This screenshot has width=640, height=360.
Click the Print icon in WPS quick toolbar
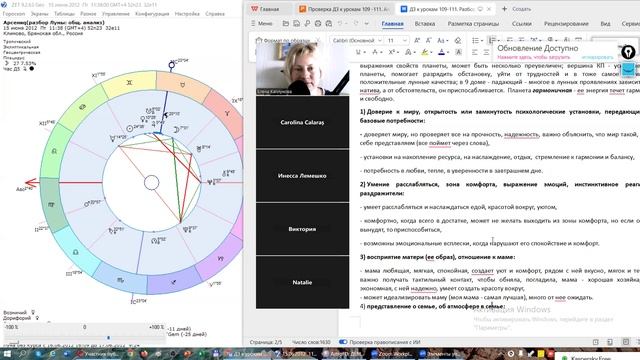coord(318,24)
